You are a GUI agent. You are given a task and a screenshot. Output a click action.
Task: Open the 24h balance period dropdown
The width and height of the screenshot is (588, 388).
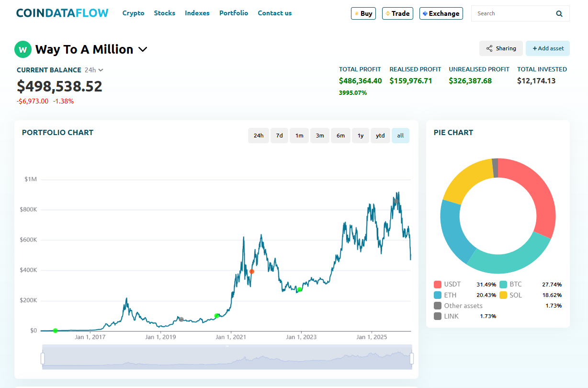pos(94,70)
